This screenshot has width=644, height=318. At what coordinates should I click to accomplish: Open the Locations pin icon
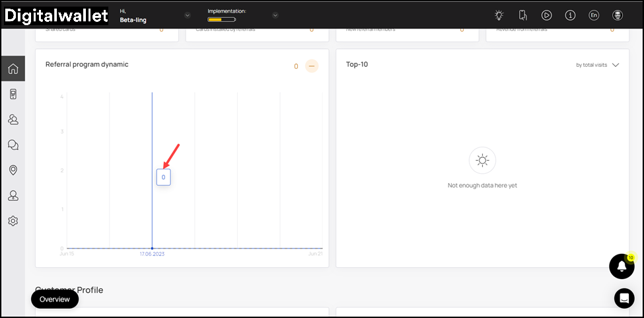13,170
